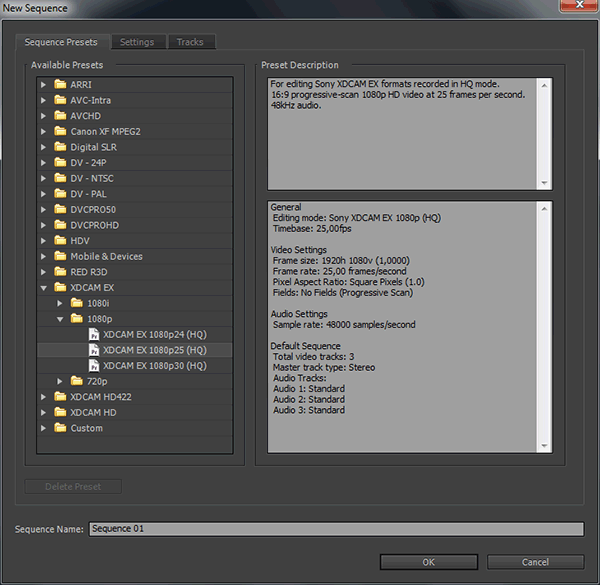Click the XDCAM HD folder icon
The image size is (600, 585).
(60, 412)
